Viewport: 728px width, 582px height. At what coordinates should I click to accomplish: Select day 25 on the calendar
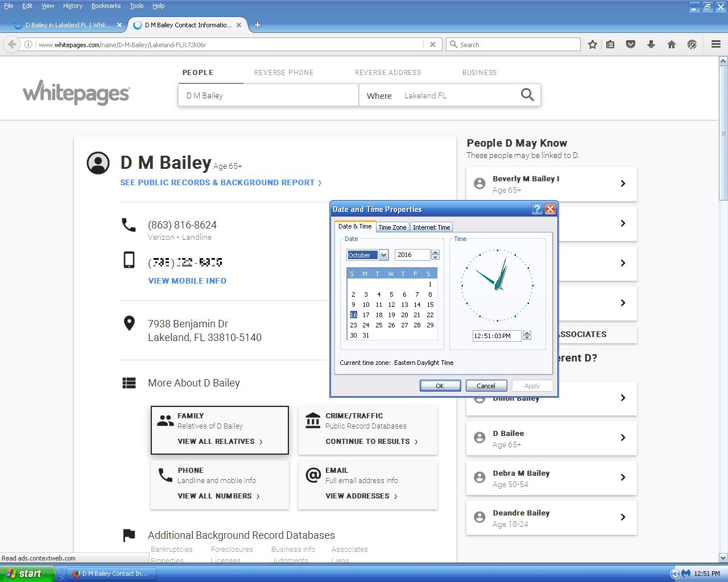coord(379,325)
